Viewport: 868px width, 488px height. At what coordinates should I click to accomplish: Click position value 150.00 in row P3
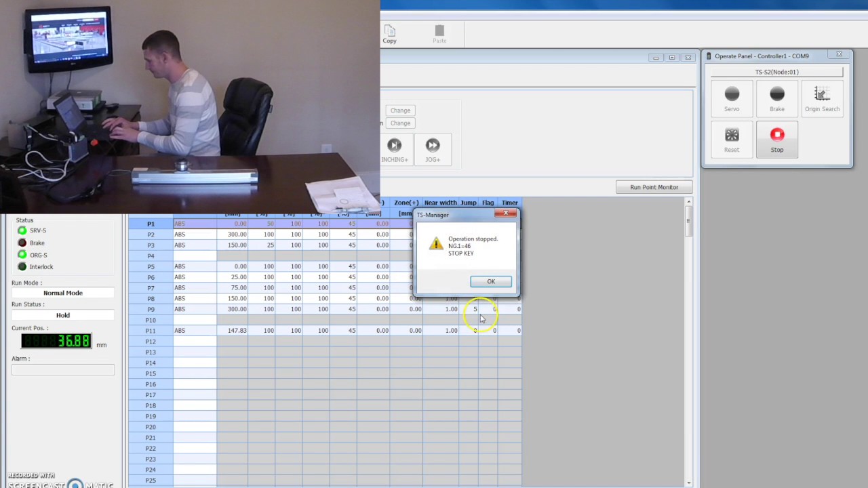[233, 245]
